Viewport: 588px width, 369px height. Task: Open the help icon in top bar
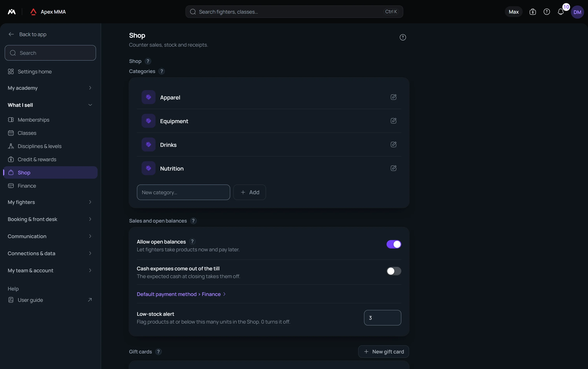547,12
